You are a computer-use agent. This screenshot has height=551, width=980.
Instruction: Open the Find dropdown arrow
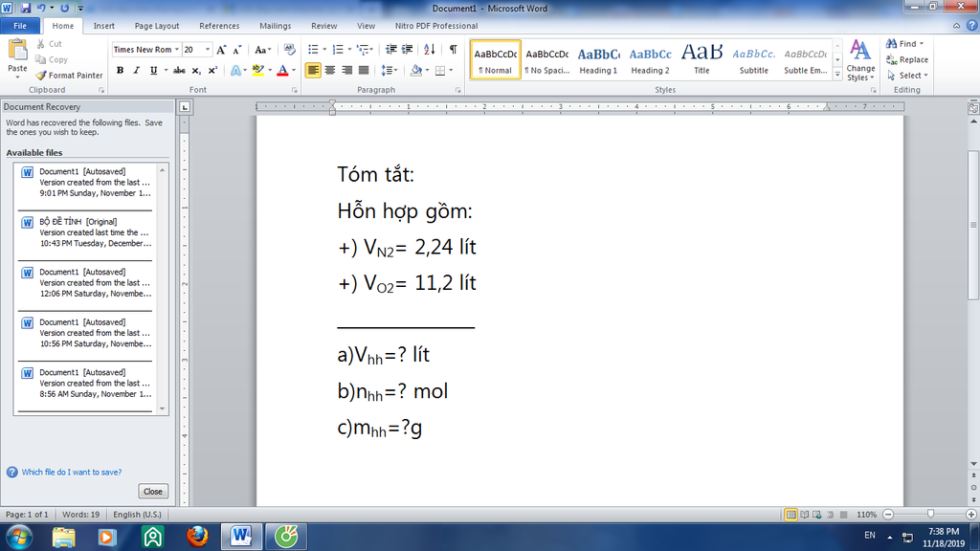click(x=922, y=44)
